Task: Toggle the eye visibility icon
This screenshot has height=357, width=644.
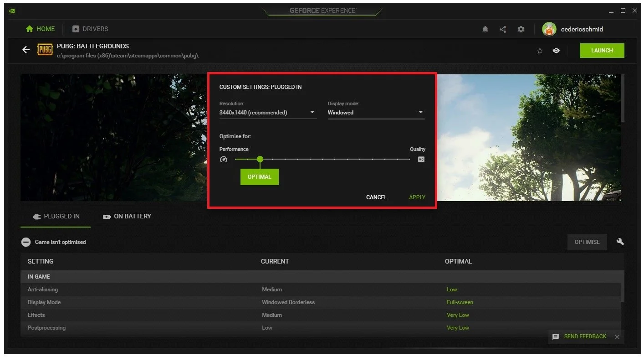Action: click(x=556, y=51)
